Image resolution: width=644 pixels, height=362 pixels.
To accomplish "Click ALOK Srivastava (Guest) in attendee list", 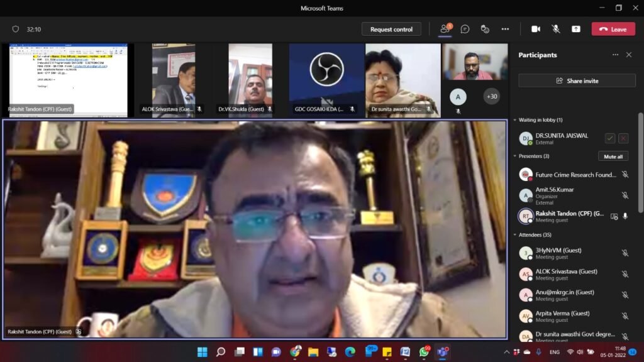I will click(x=574, y=274).
